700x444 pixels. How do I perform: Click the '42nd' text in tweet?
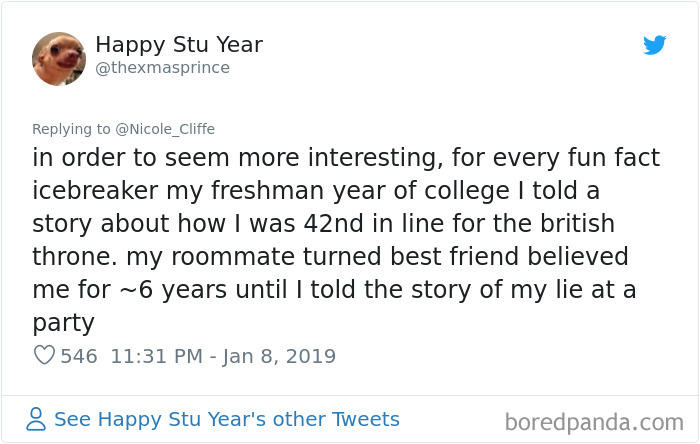pyautogui.click(x=336, y=224)
